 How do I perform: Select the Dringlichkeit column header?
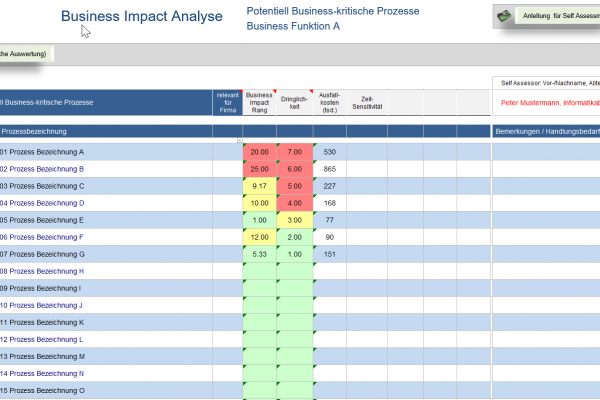pos(294,101)
